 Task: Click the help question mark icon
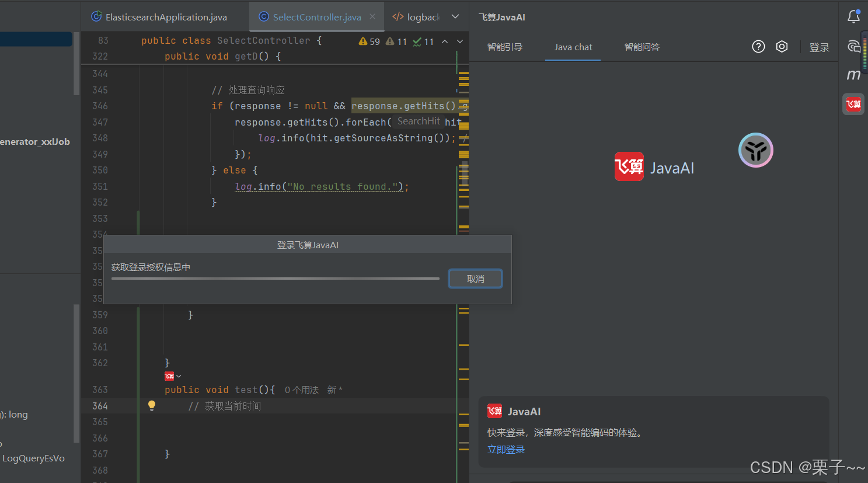point(758,47)
